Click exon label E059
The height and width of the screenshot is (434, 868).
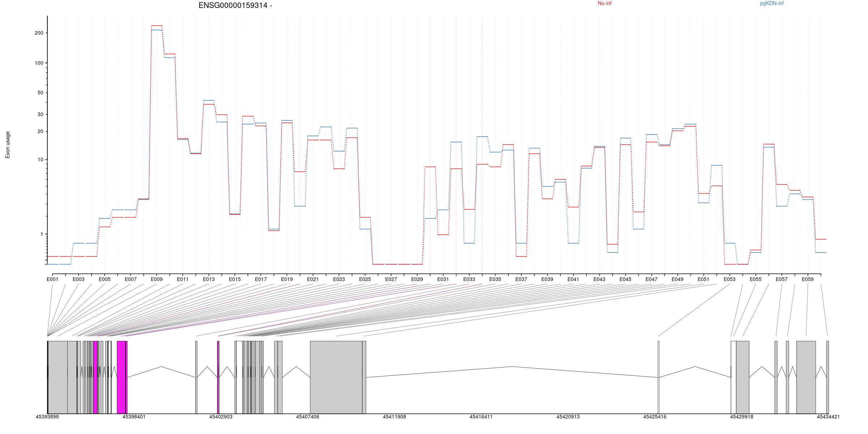(x=808, y=279)
